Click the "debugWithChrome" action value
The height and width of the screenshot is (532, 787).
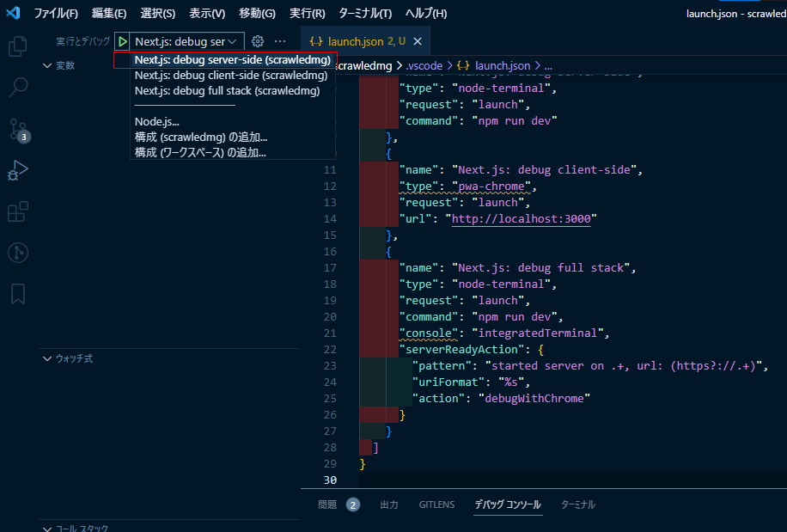(534, 399)
